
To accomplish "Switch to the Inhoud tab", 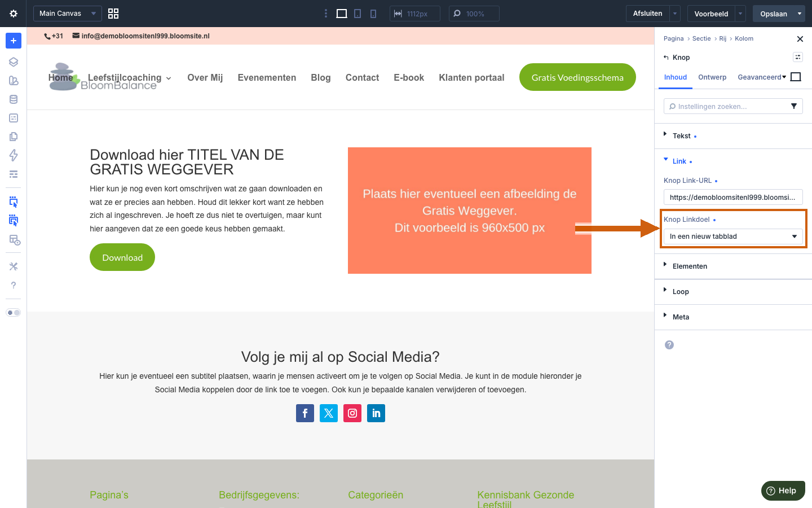I will pos(676,77).
